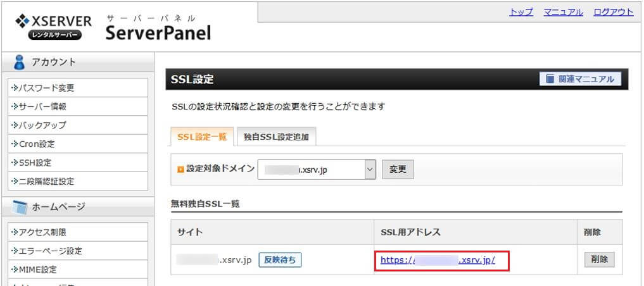Open アクセス制限 in the sidebar

tap(78, 232)
